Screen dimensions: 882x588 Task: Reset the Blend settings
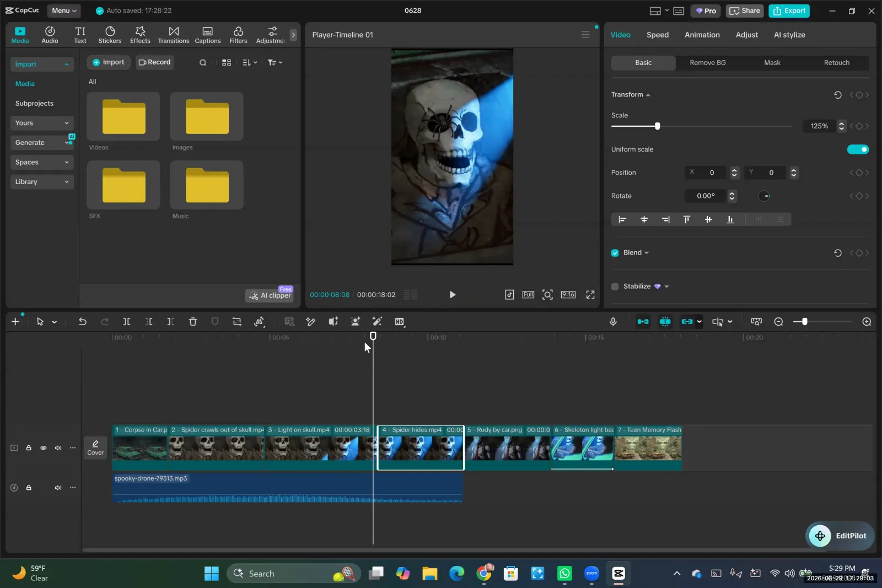pyautogui.click(x=837, y=253)
